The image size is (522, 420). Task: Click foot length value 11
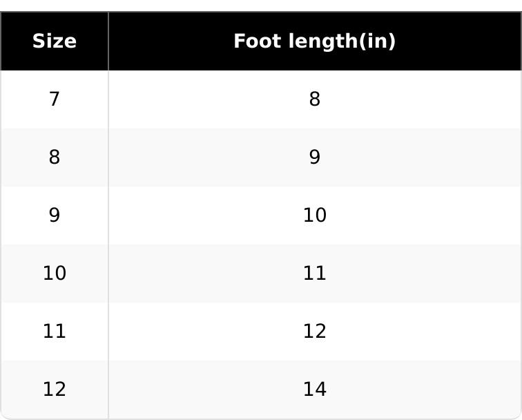click(x=314, y=274)
